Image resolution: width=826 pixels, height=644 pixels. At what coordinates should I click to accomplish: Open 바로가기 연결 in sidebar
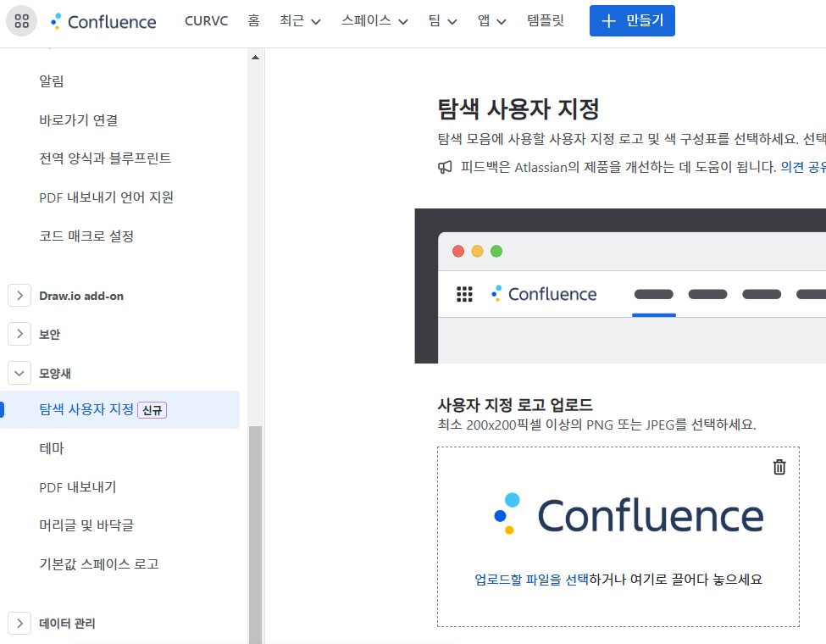coord(79,120)
